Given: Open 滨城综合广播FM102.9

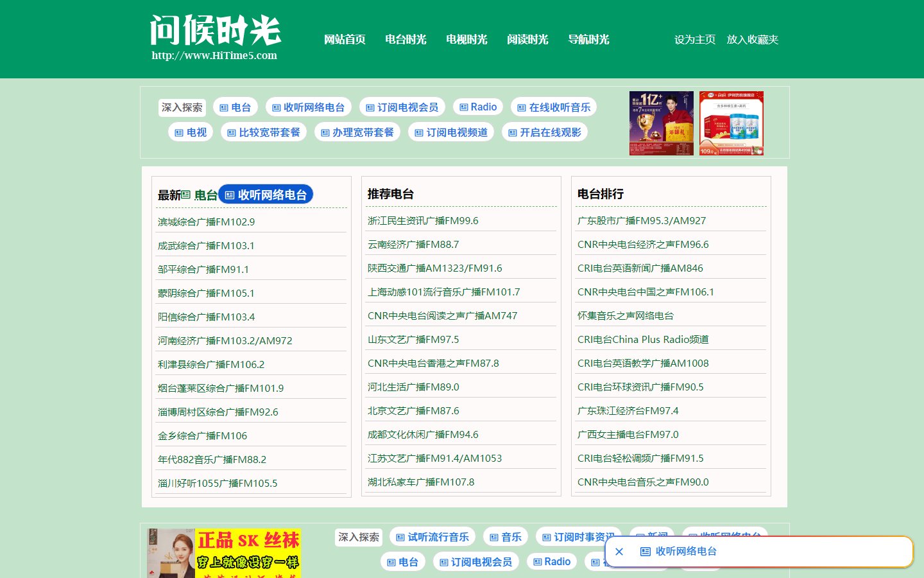Looking at the screenshot, I should click(206, 222).
